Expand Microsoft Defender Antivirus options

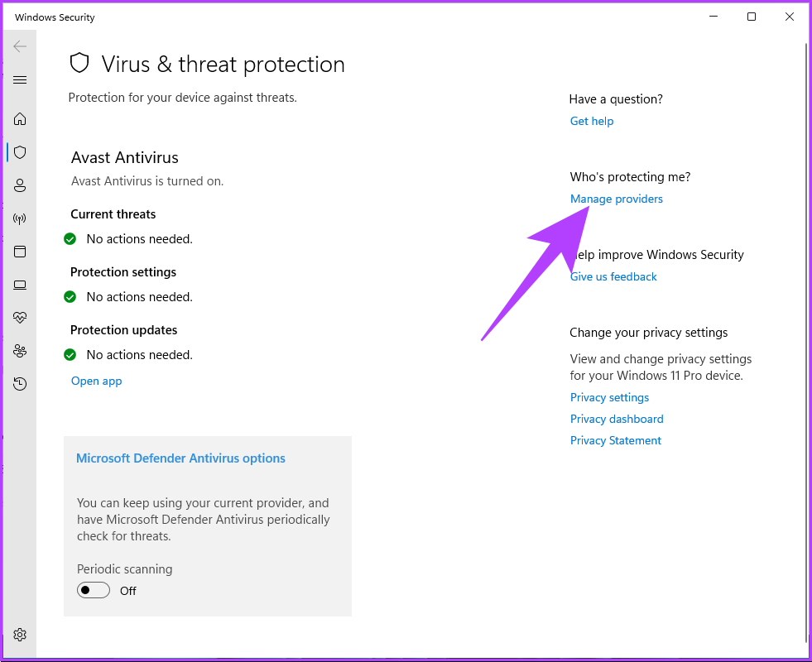[x=180, y=458]
